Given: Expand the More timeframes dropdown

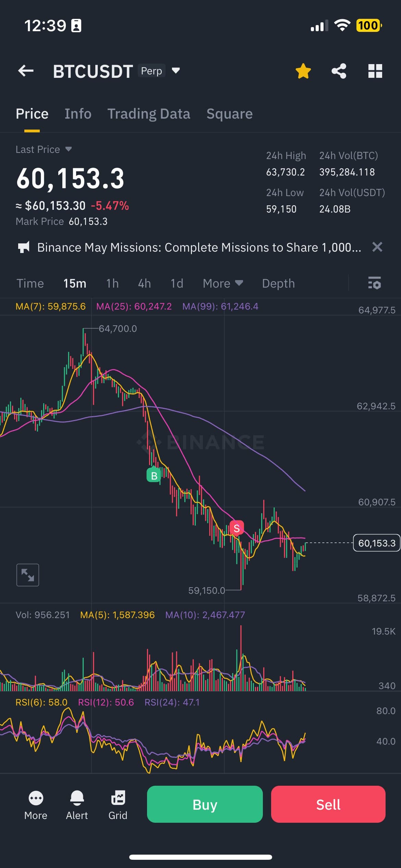Looking at the screenshot, I should [223, 283].
